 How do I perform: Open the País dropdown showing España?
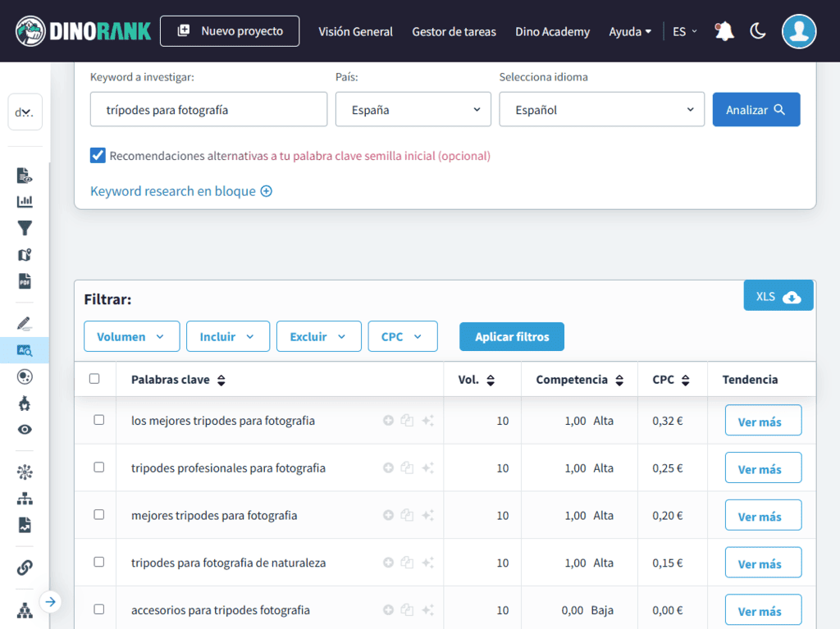click(x=413, y=109)
